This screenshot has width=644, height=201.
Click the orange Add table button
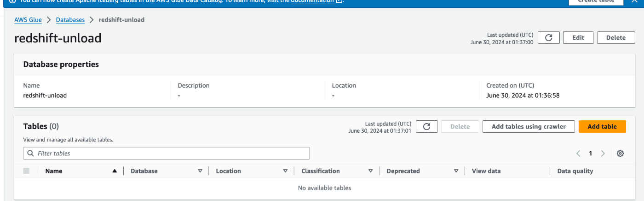(602, 126)
